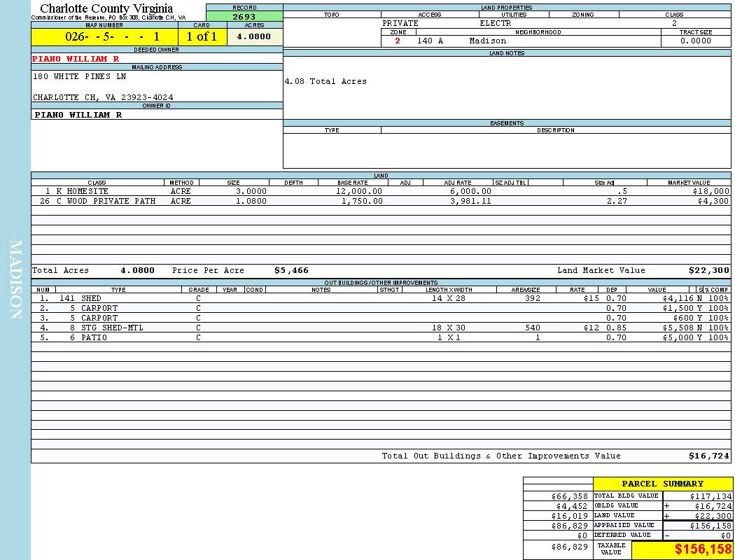This screenshot has height=560, width=735.
Task: Click the 141 SHED outbuilding row
Action: pos(91,298)
